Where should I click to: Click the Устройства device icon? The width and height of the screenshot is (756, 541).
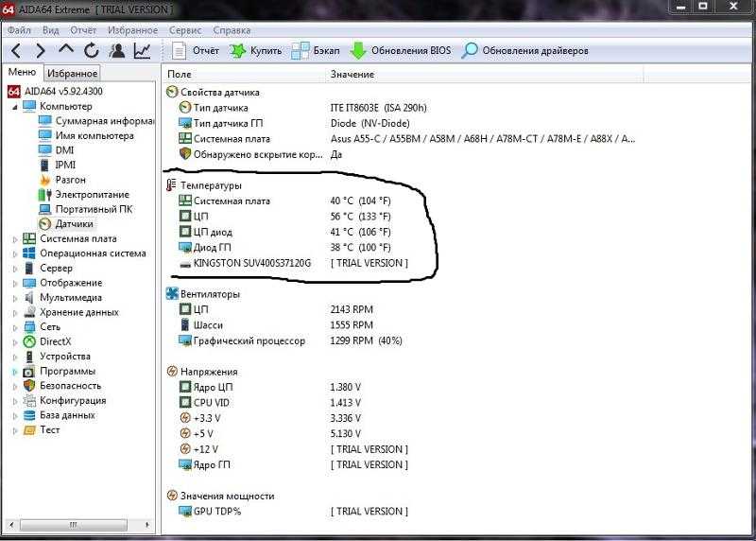pyautogui.click(x=29, y=357)
